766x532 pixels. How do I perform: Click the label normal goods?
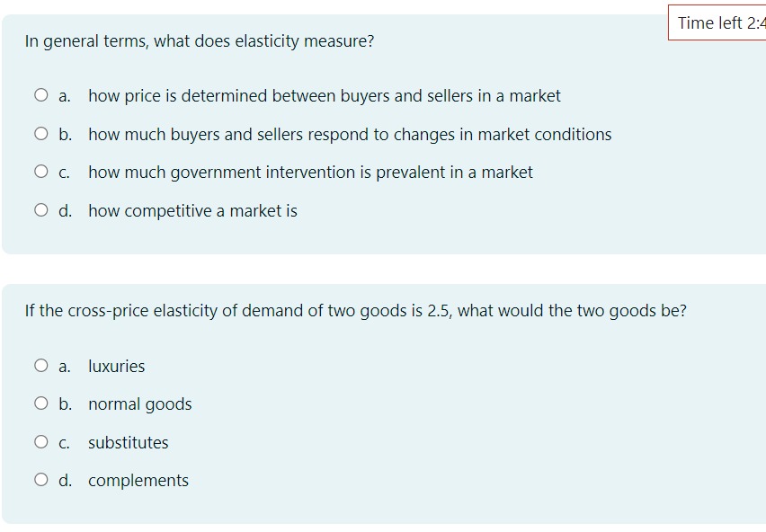point(139,403)
